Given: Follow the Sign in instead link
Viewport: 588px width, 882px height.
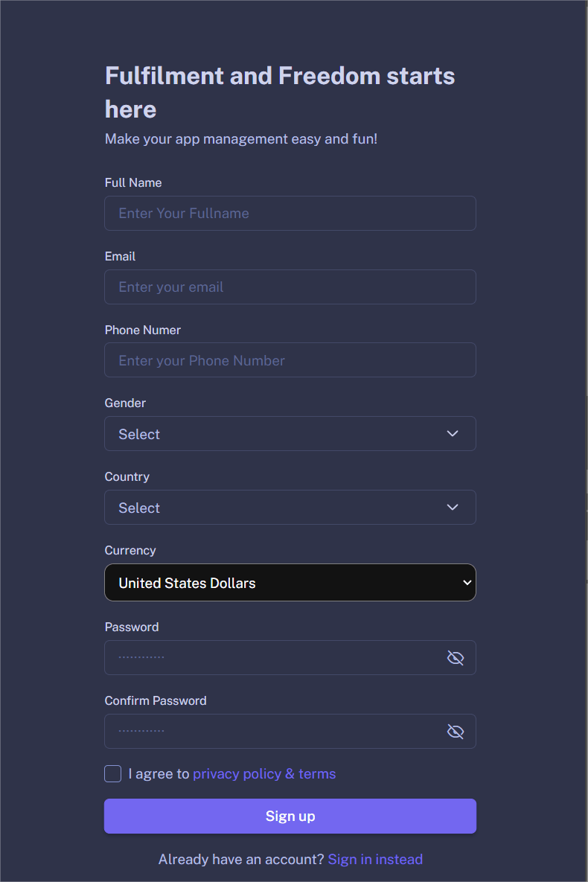Looking at the screenshot, I should click(375, 860).
